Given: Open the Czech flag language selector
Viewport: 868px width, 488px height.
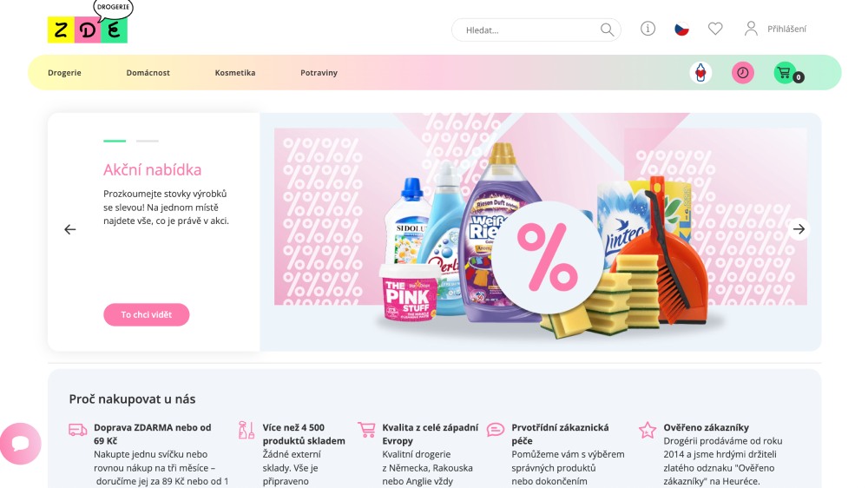Looking at the screenshot, I should click(681, 29).
